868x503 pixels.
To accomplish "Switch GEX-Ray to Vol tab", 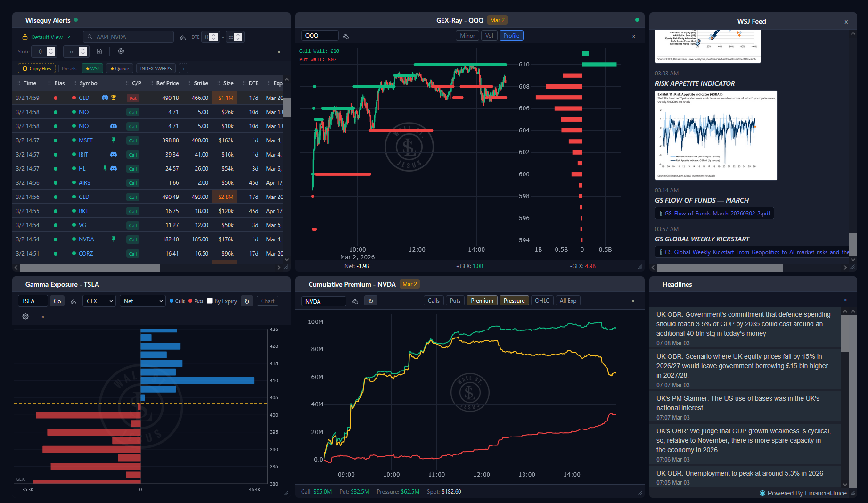I will pos(489,36).
